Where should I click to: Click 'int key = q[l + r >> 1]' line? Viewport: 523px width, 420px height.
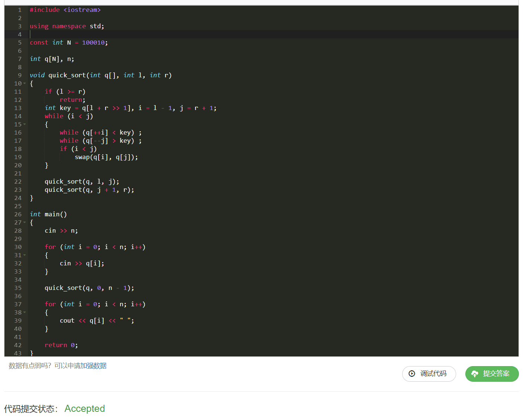(130, 108)
